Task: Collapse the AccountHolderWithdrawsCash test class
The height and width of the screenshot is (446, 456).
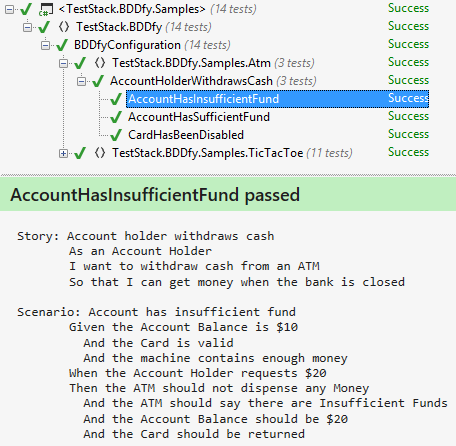Action: click(81, 81)
